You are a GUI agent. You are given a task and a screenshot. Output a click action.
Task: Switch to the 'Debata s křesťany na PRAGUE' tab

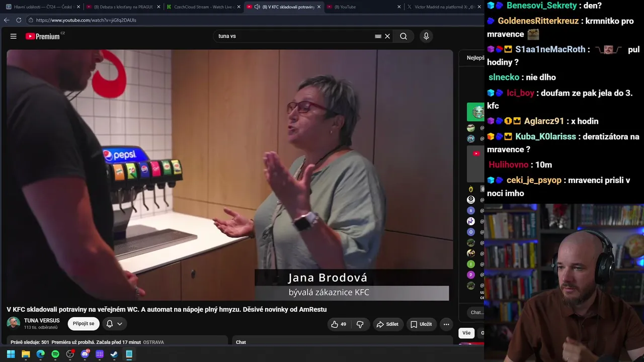pyautogui.click(x=123, y=7)
